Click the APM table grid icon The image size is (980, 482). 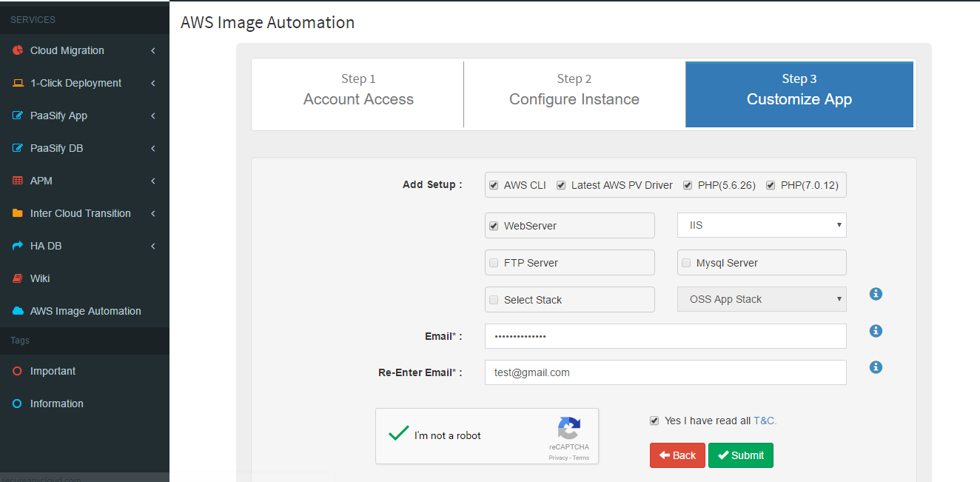coord(18,181)
